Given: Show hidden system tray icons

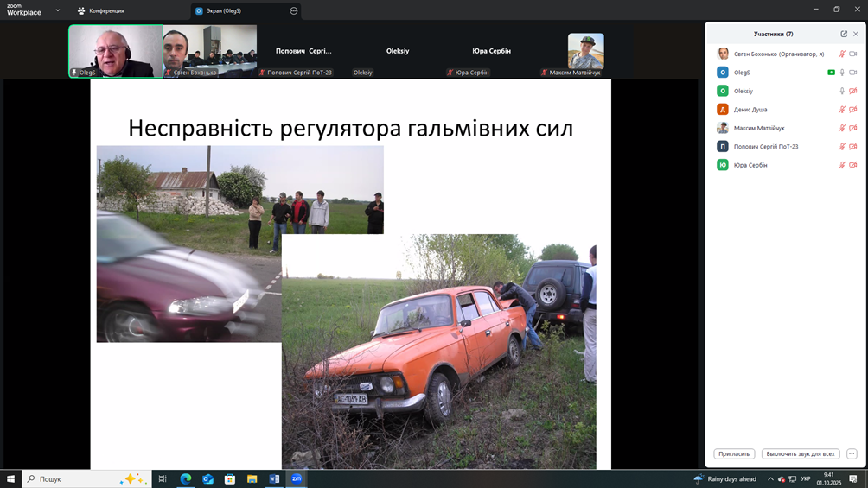Looking at the screenshot, I should click(x=770, y=478).
